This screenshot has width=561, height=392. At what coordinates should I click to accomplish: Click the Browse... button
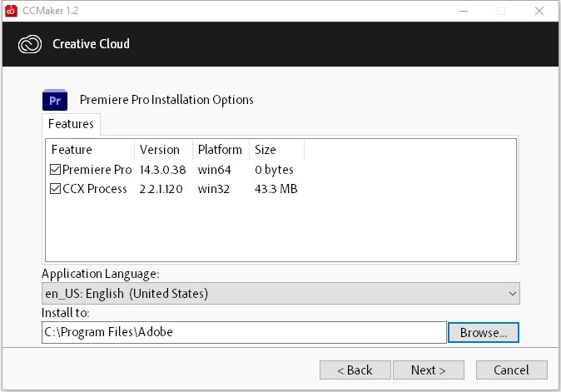pyautogui.click(x=483, y=332)
